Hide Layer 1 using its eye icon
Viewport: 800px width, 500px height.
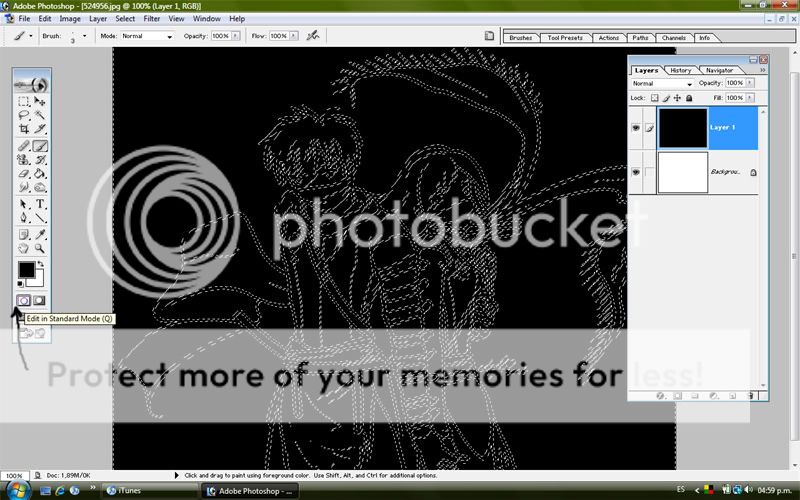637,128
